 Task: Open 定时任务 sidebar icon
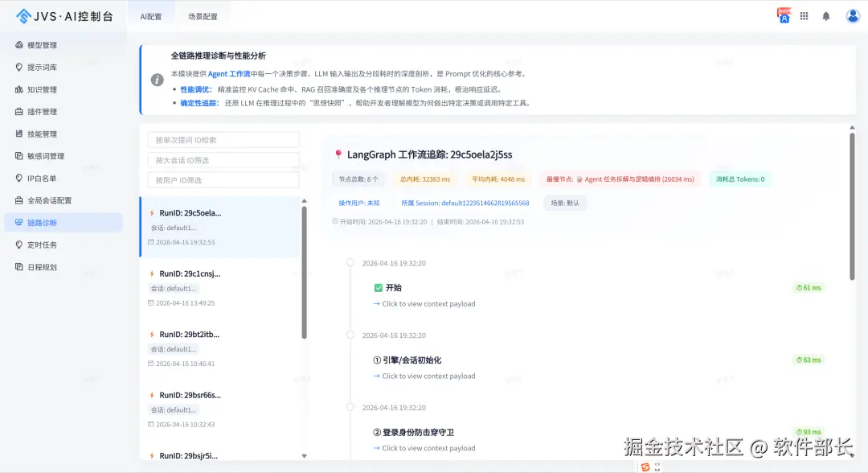click(18, 245)
